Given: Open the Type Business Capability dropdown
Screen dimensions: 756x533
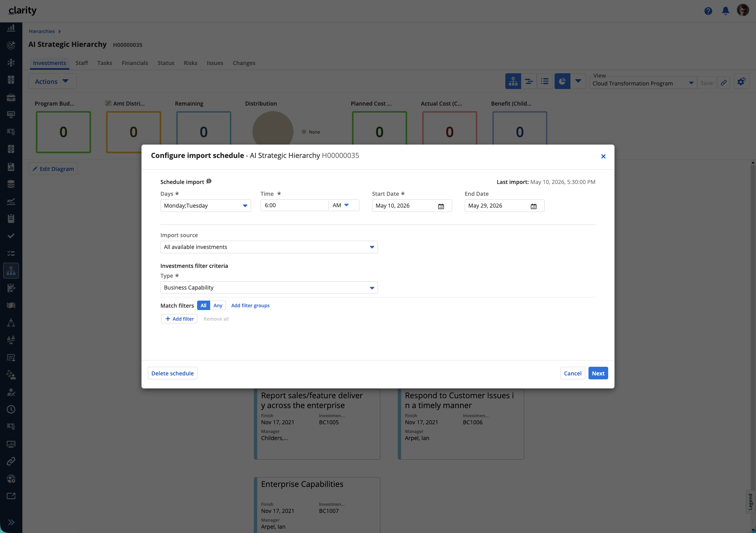Looking at the screenshot, I should pyautogui.click(x=269, y=288).
